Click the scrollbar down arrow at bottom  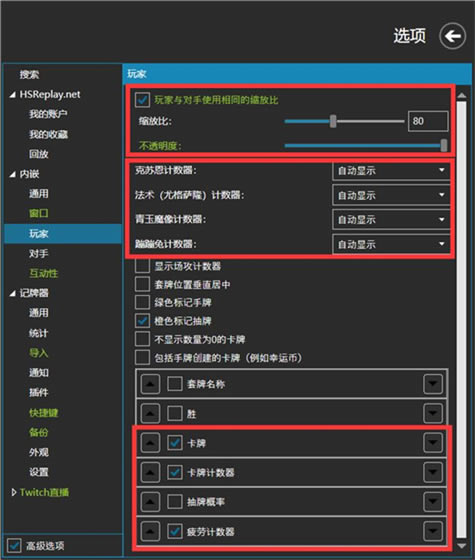[x=461, y=546]
